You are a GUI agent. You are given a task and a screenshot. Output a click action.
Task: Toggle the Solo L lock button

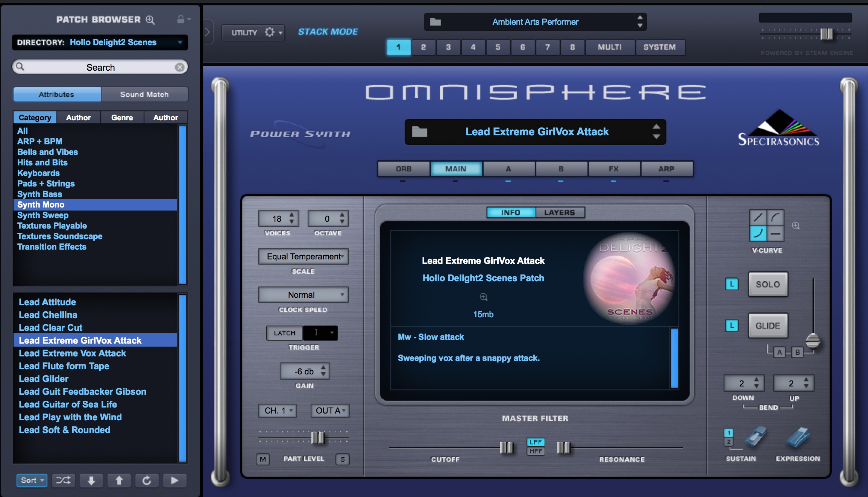click(x=731, y=284)
